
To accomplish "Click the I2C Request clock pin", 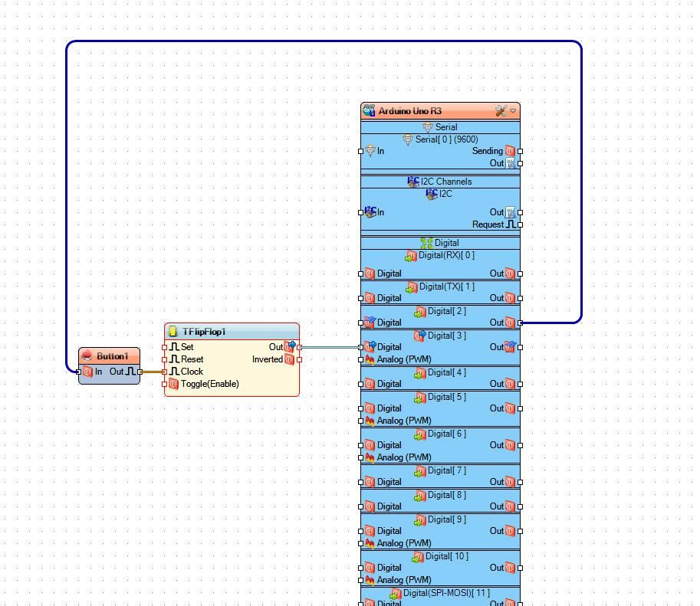I will (511, 224).
